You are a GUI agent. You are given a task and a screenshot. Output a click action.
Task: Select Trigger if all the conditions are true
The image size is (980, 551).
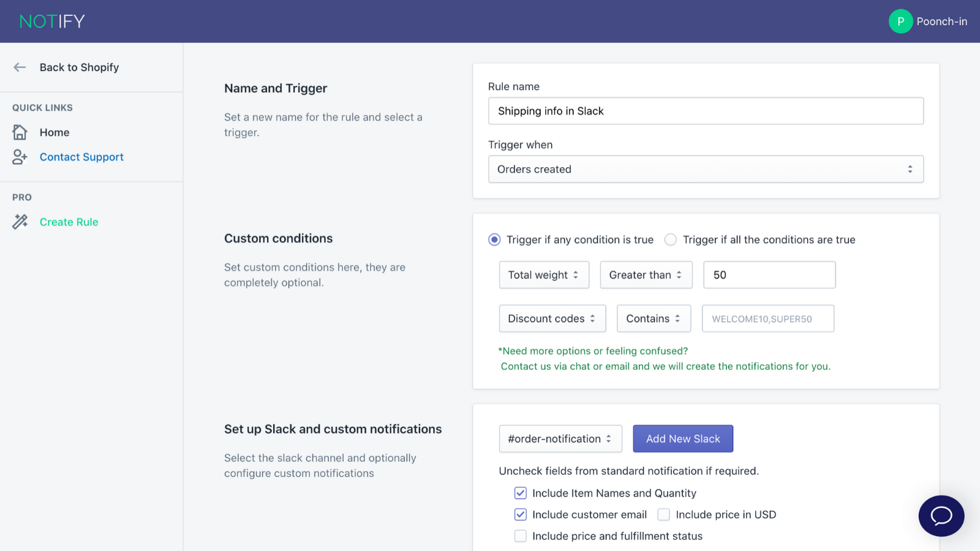click(671, 239)
